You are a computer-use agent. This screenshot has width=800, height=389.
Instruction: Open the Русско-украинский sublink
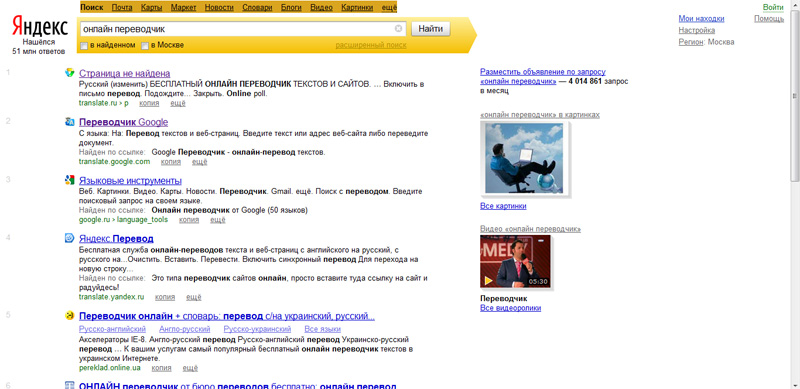pyautogui.click(x=257, y=329)
